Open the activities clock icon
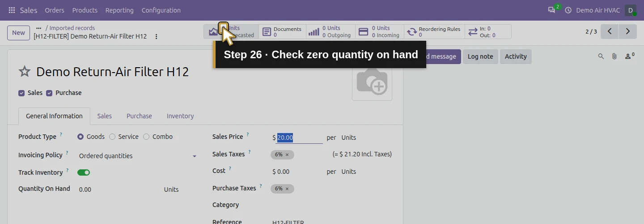 pos(568,10)
